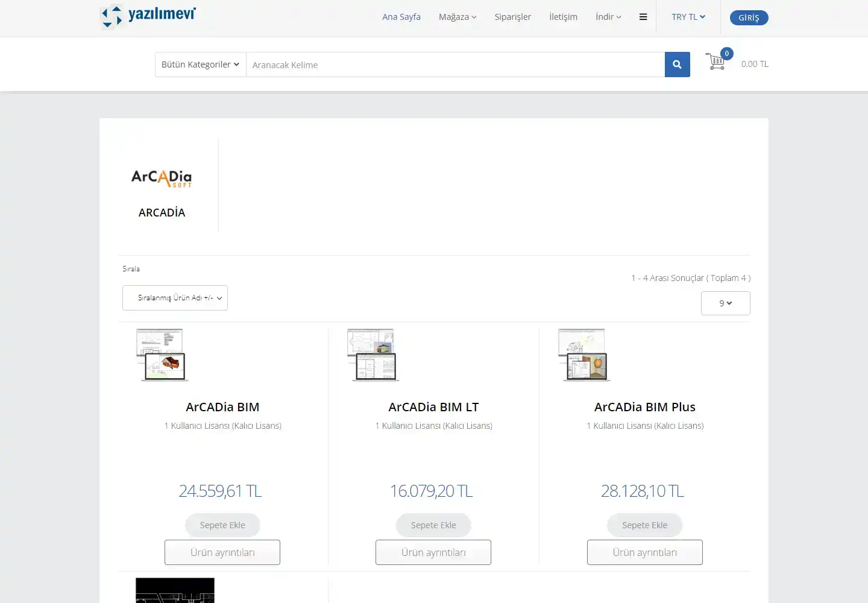Image resolution: width=868 pixels, height=603 pixels.
Task: View Ürün ayrıntıları for ArCADia BIM Plus
Action: [x=645, y=552]
